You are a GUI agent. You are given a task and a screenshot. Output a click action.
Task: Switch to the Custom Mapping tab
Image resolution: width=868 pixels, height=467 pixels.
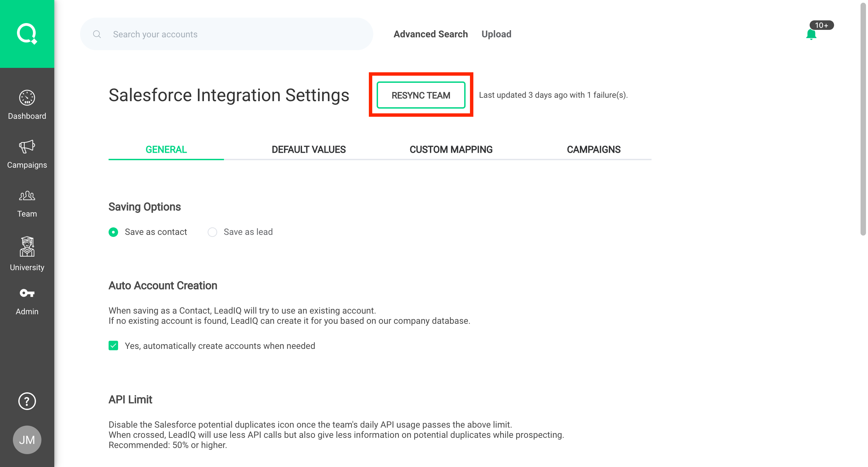[x=451, y=150]
